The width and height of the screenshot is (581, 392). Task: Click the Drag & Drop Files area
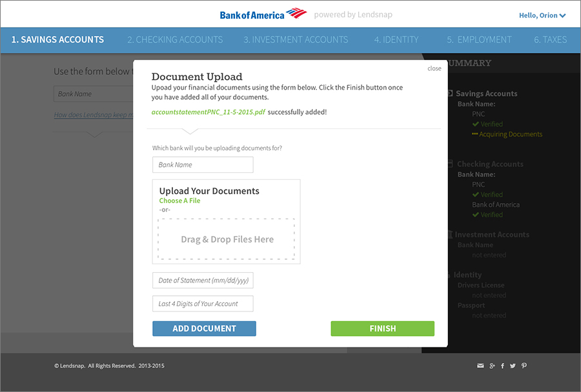227,239
